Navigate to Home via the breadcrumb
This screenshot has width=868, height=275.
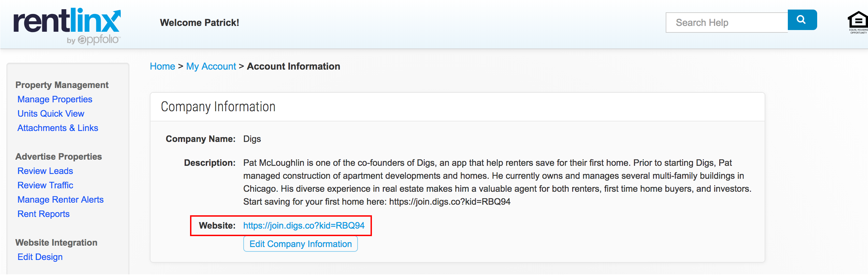(162, 66)
